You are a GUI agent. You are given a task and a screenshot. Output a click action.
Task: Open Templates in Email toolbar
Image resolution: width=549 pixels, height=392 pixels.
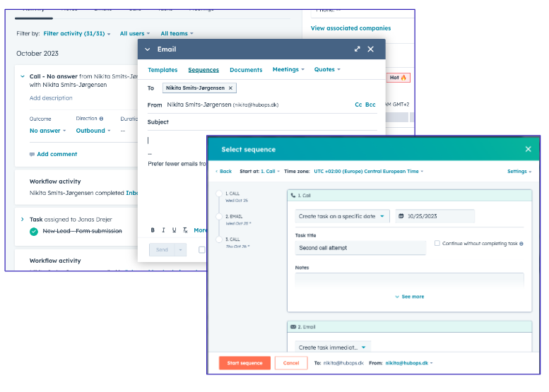pyautogui.click(x=163, y=70)
